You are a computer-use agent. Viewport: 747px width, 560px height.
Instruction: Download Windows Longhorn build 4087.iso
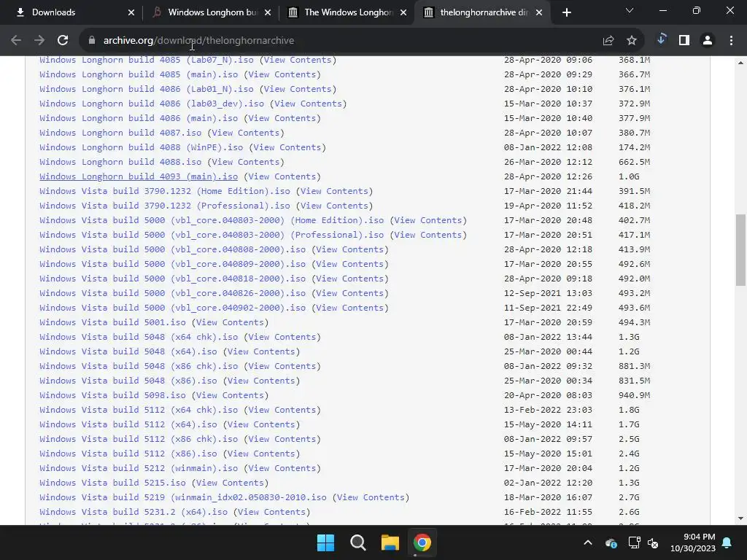120,133
